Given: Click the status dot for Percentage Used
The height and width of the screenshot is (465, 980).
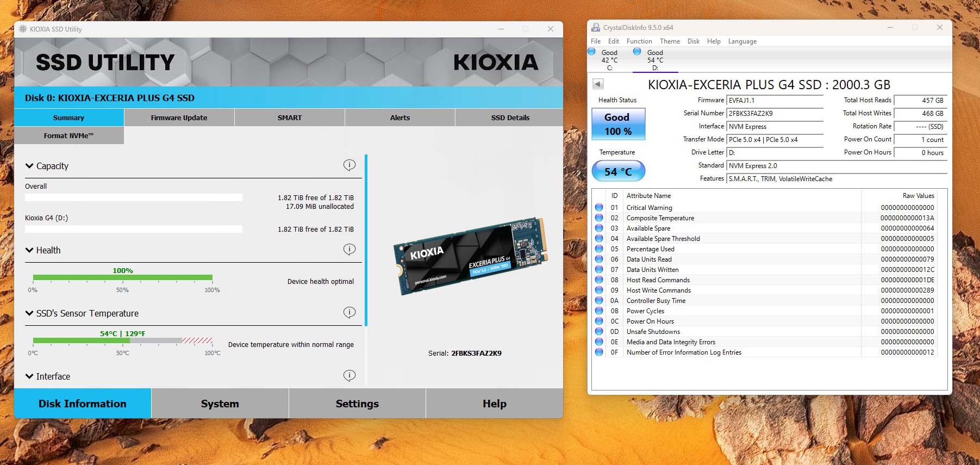Looking at the screenshot, I should [x=599, y=249].
